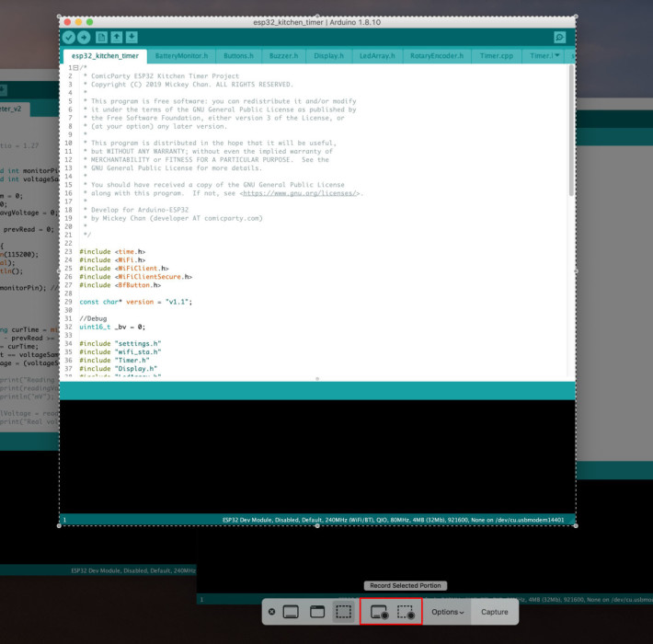Click the Verify checkmark button in Arduino toolbar
This screenshot has width=653, height=644.
(69, 38)
